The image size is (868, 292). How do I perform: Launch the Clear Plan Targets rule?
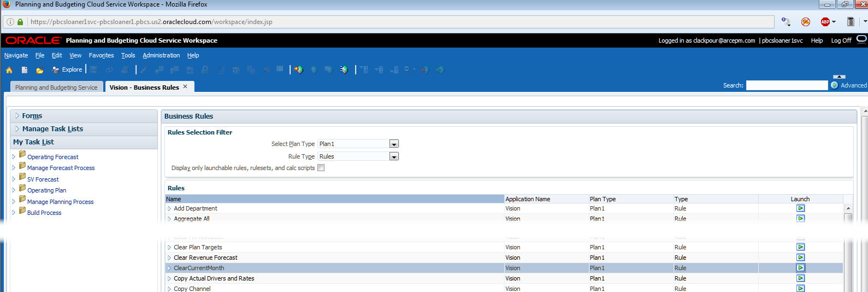click(x=800, y=247)
